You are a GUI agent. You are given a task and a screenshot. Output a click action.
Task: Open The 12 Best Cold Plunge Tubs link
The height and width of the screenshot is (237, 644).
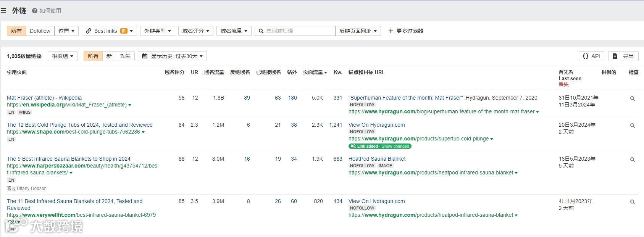80,125
